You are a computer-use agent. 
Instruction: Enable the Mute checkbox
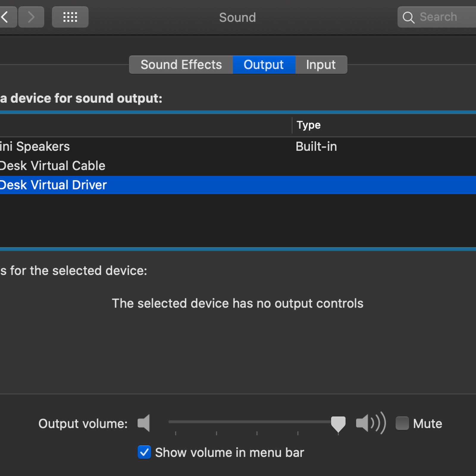(x=402, y=423)
